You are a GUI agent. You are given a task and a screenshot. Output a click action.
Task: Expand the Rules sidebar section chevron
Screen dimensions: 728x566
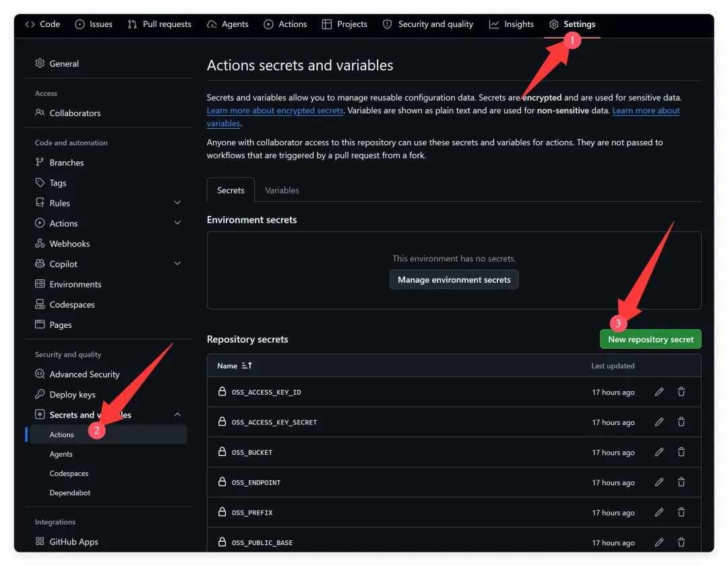[x=177, y=202]
